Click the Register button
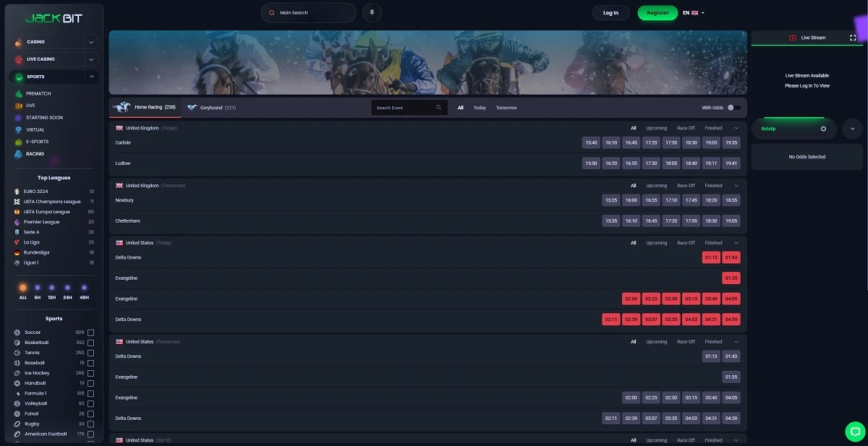The image size is (868, 446). click(x=658, y=12)
